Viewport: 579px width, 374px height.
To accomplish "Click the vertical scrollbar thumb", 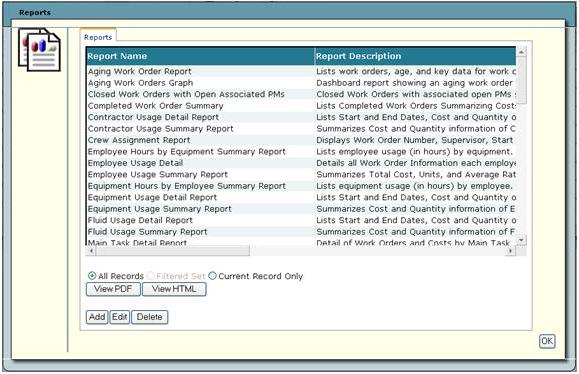I will tap(521, 80).
